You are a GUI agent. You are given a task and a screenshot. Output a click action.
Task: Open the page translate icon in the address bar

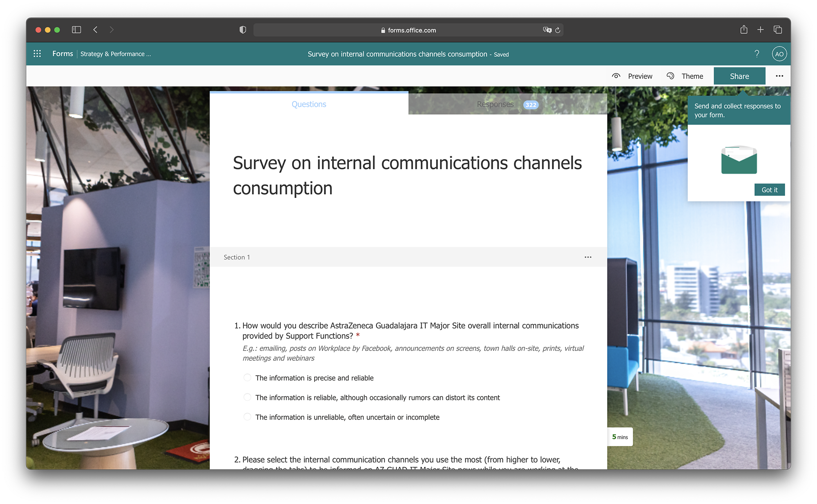click(x=547, y=30)
